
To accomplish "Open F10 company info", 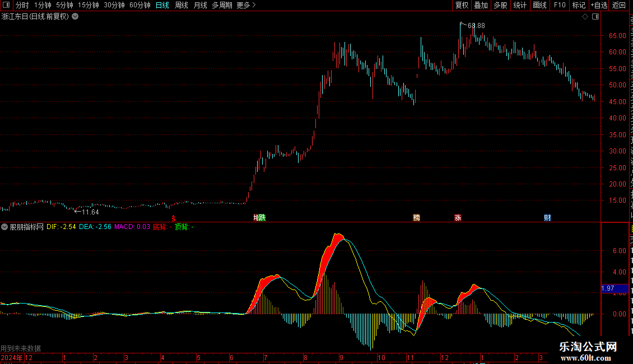I will (x=560, y=5).
